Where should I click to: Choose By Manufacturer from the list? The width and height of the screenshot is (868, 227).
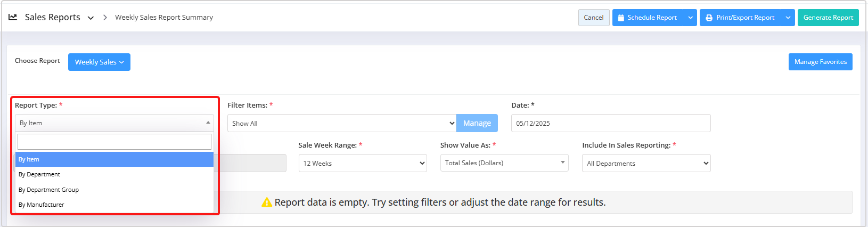(x=114, y=205)
